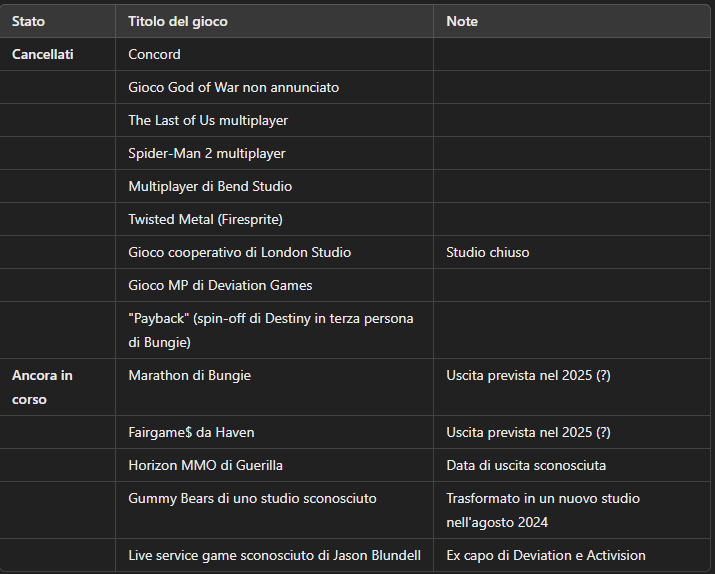Click 'Trasformato in un nuovo studio' note
Screen dimensions: 715x574
pos(543,510)
